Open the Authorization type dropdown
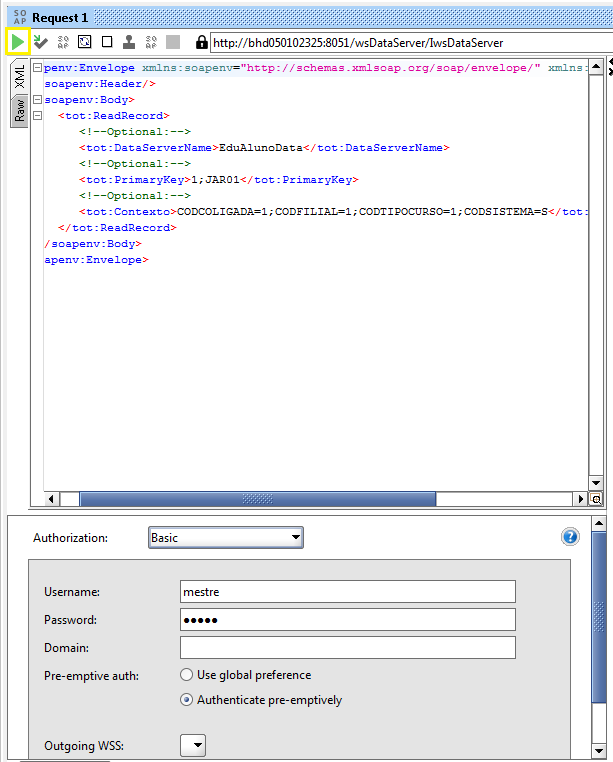Image resolution: width=613 pixels, height=762 pixels. coord(226,537)
